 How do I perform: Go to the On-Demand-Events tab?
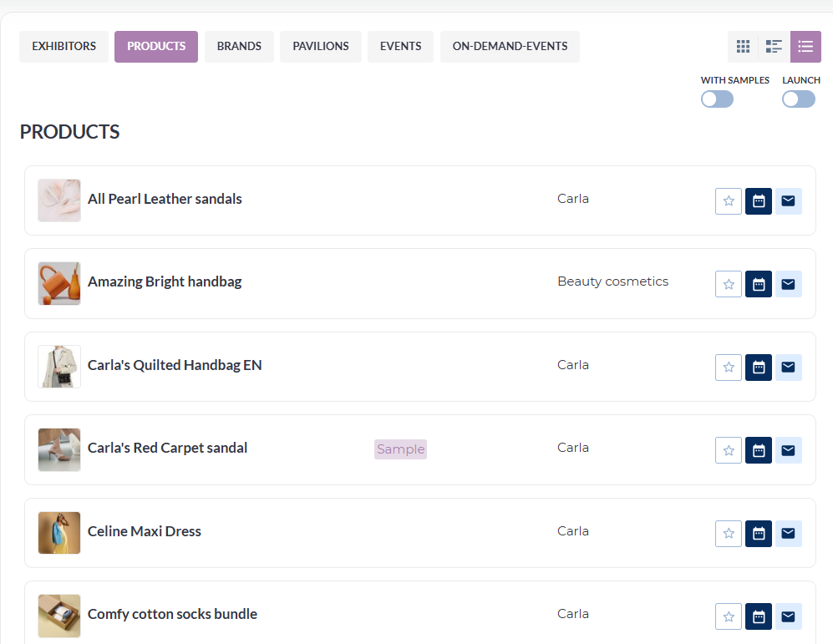[510, 47]
